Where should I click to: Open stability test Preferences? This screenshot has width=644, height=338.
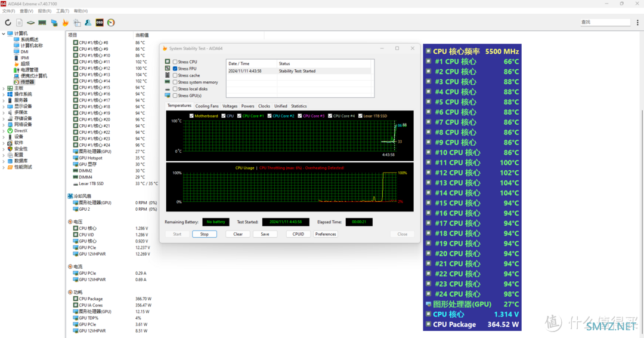click(326, 234)
